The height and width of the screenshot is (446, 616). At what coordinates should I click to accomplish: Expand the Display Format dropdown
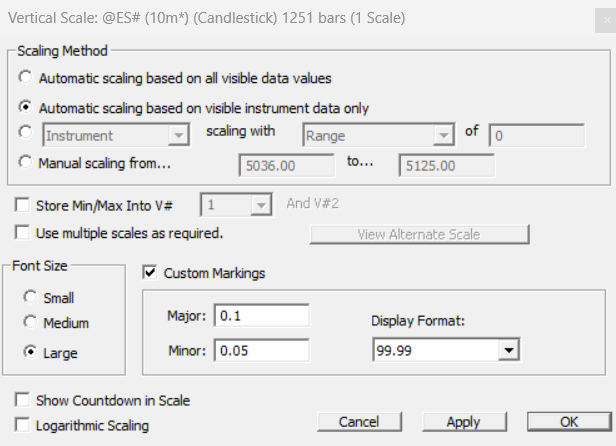(509, 350)
